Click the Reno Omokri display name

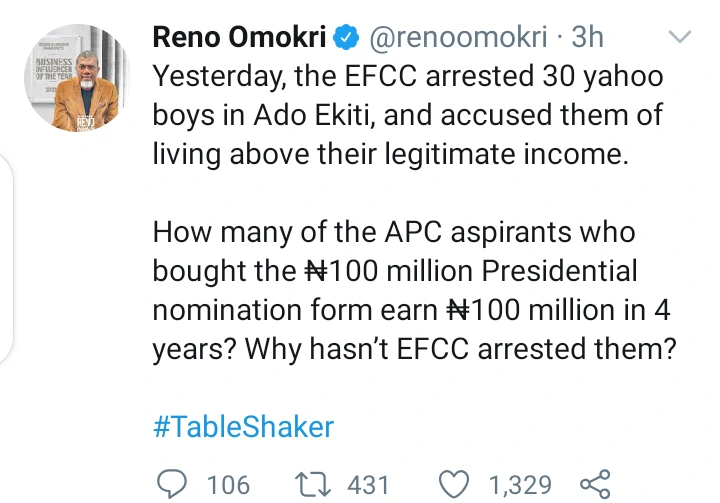coord(240,39)
